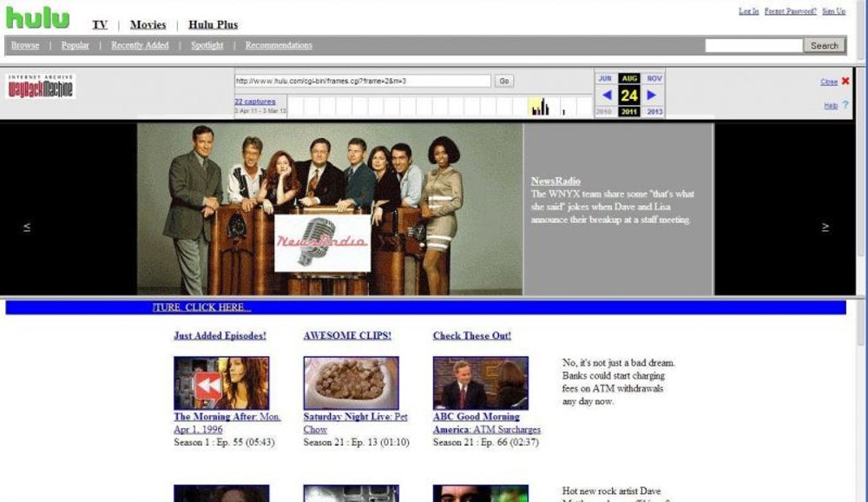The width and height of the screenshot is (868, 502).
Task: Close the Wayback toolbar with red X
Action: tap(845, 81)
